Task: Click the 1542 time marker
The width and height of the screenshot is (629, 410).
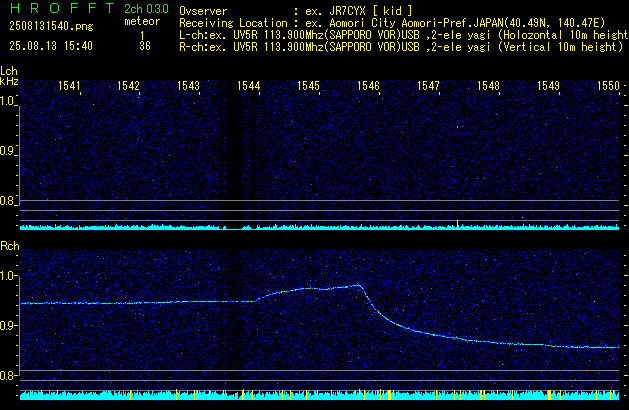Action: [x=128, y=86]
